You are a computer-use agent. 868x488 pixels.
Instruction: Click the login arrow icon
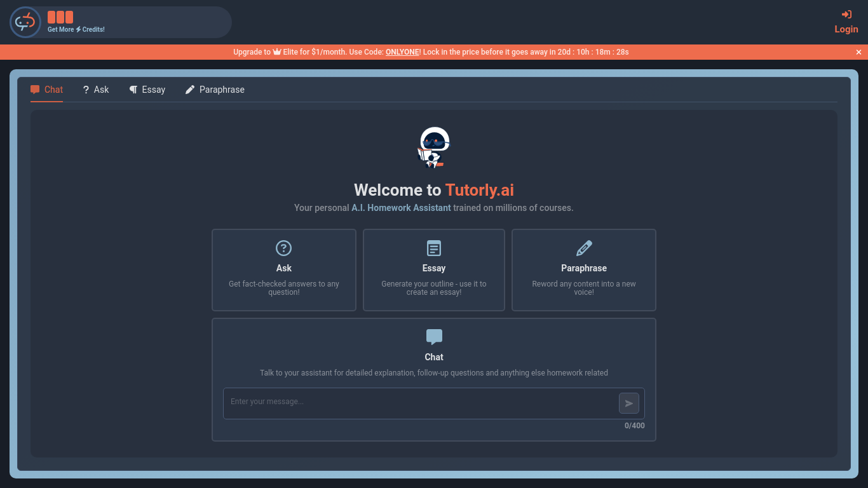coord(846,14)
